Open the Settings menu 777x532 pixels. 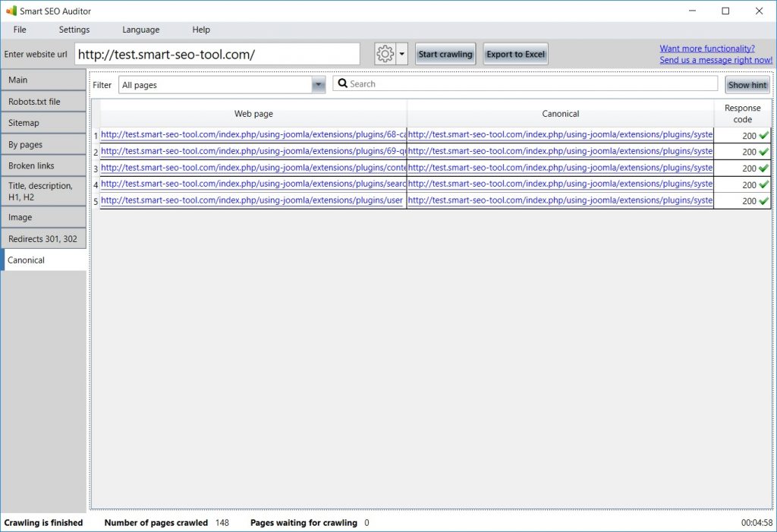point(74,30)
